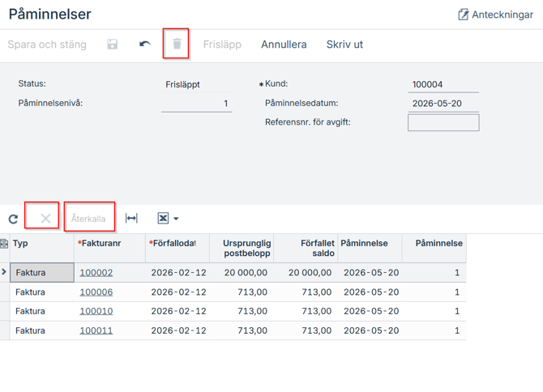This screenshot has height=392, width=543.
Task: Click the Referensnr. för avgift input field
Action: tap(443, 122)
